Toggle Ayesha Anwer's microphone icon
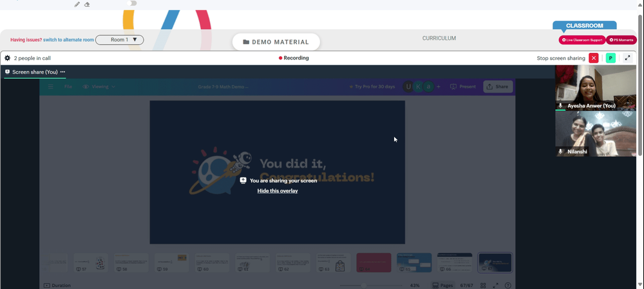The image size is (644, 289). click(x=561, y=106)
